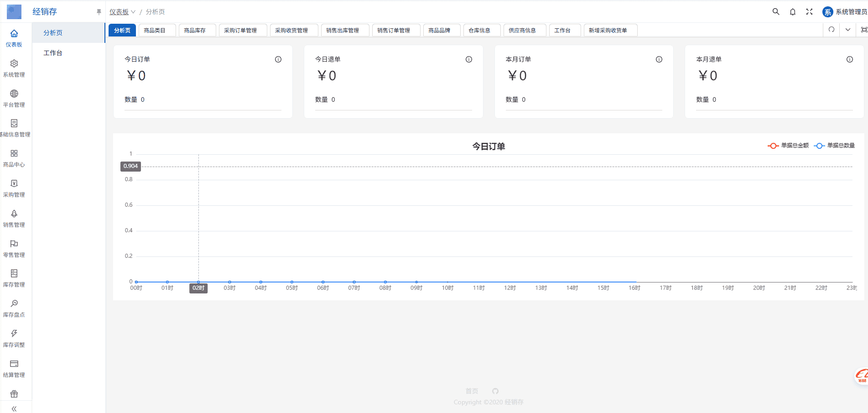The width and height of the screenshot is (868, 413).
Task: Click the gift icon in the sidebar
Action: tap(14, 394)
